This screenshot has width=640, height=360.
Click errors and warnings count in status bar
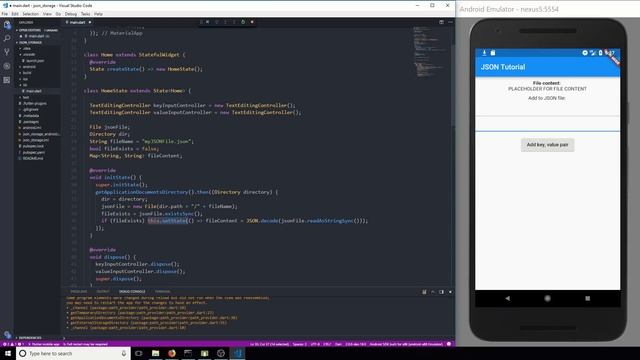click(12, 344)
